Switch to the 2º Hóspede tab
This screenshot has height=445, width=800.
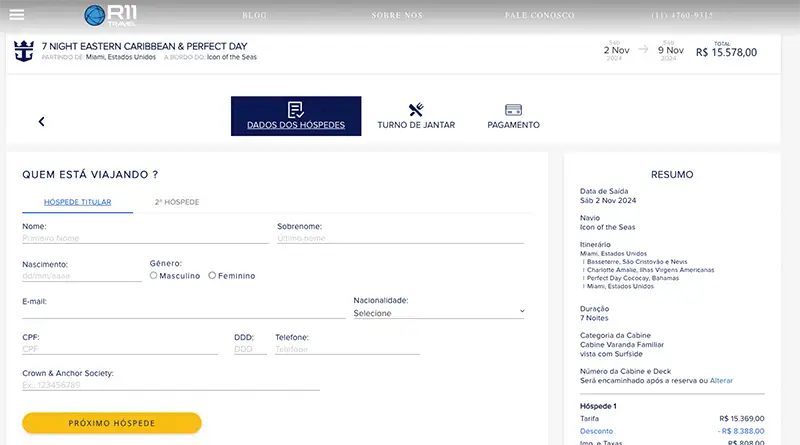click(177, 202)
